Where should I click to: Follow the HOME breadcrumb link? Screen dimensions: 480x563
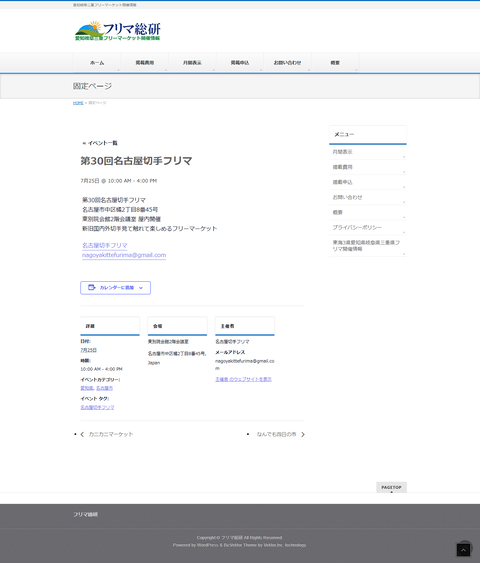pos(78,103)
